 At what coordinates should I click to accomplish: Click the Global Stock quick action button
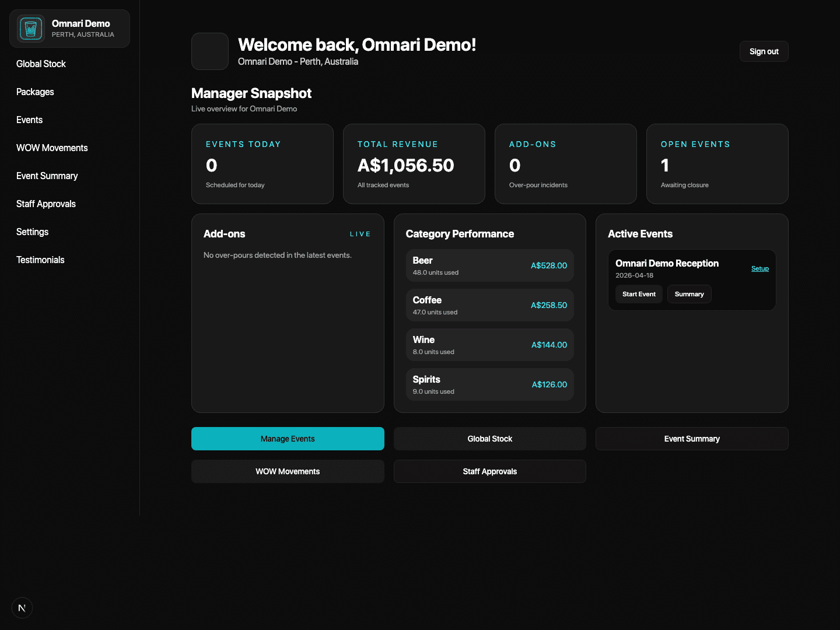tap(489, 439)
